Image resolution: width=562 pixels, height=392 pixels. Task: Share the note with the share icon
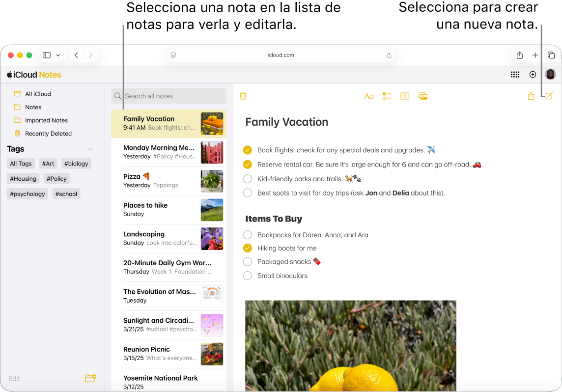[x=531, y=96]
